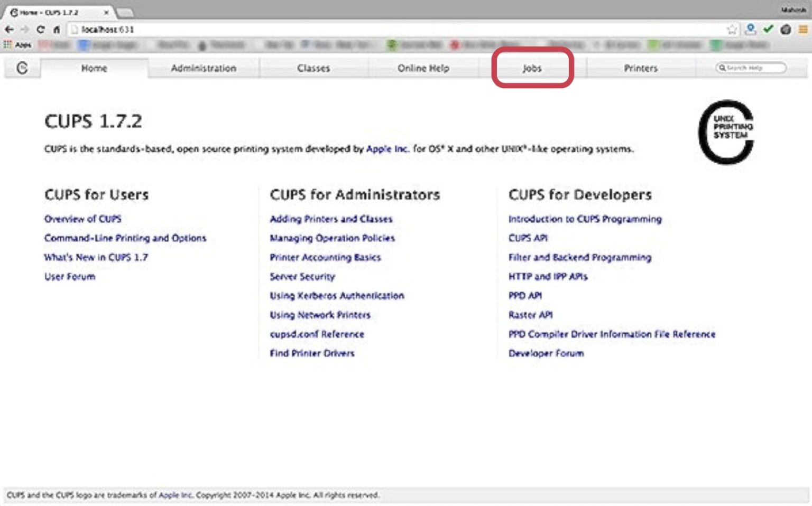Viewport: 812px width, 506px height.
Task: Bookmark this page with the star icon
Action: tap(732, 30)
